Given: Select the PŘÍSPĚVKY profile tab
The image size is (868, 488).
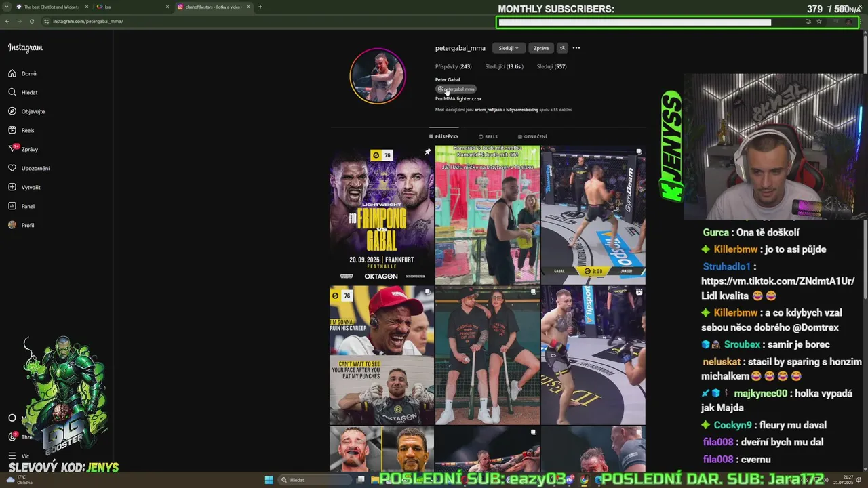Looking at the screenshot, I should click(x=444, y=136).
